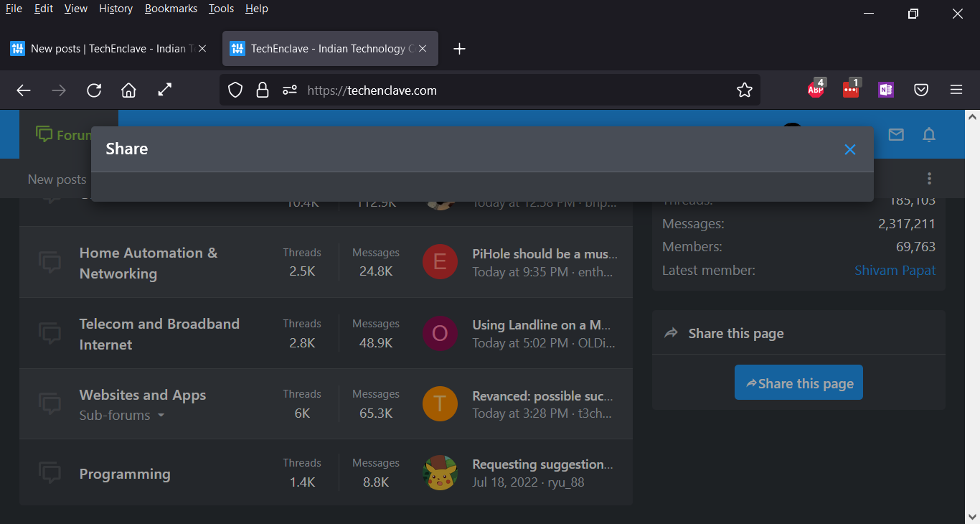980x524 pixels.
Task: Click the page scrollbar down arrow
Action: pos(972,516)
